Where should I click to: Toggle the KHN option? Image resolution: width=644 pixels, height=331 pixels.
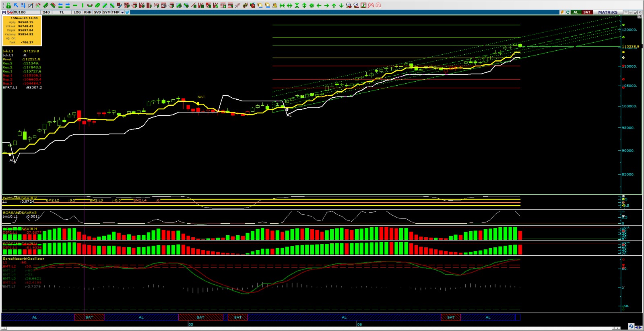coord(87,12)
